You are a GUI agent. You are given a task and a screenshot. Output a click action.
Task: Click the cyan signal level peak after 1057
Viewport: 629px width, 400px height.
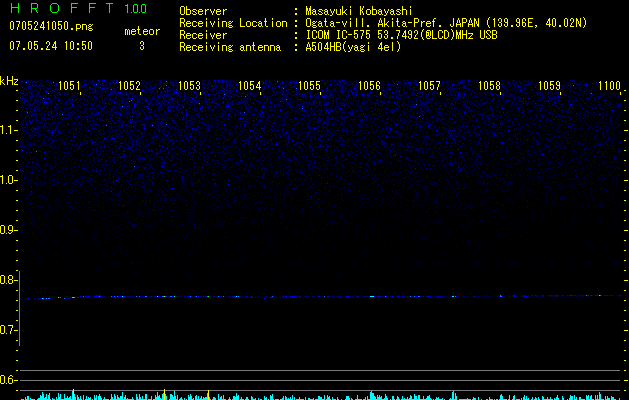pyautogui.click(x=453, y=395)
